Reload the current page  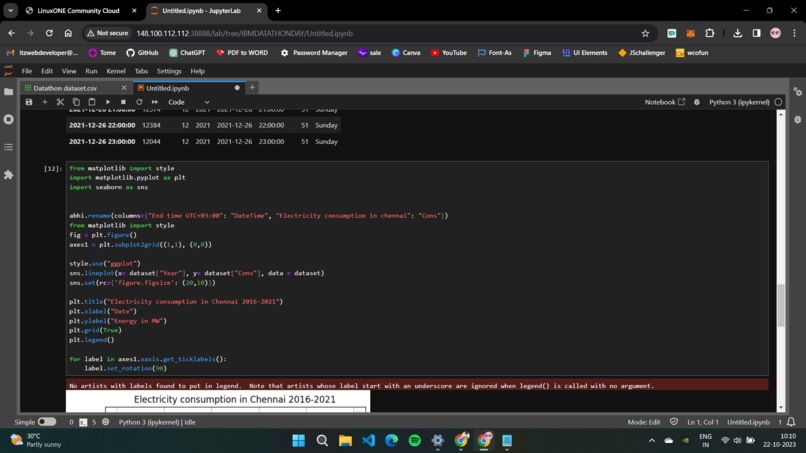[x=49, y=33]
